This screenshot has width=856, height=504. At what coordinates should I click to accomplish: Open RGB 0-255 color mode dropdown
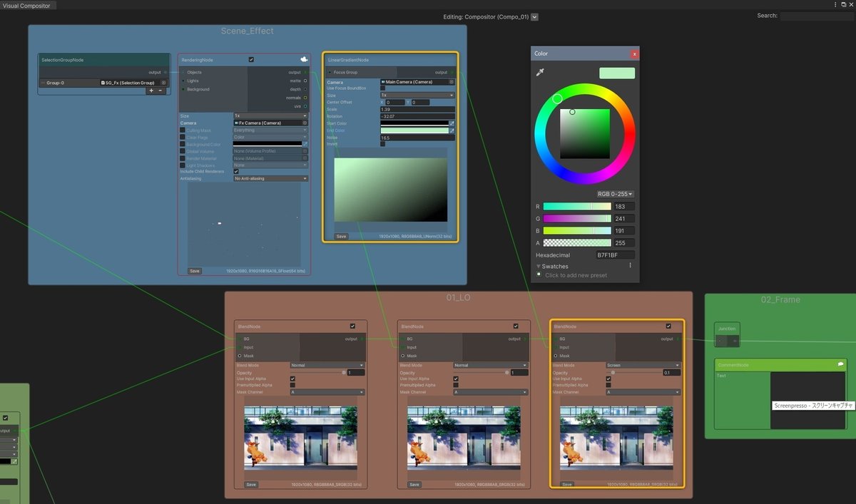pos(616,194)
